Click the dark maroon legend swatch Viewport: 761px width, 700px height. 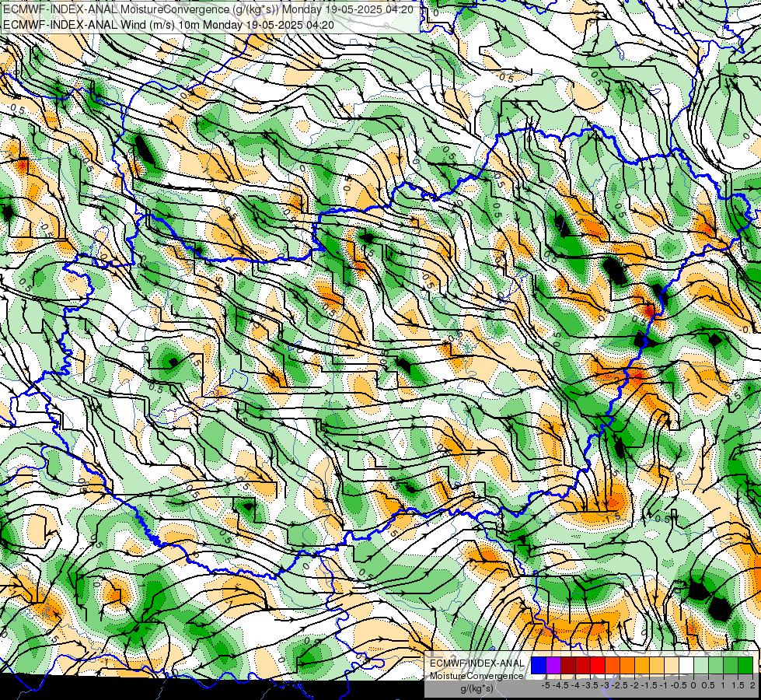(568, 666)
